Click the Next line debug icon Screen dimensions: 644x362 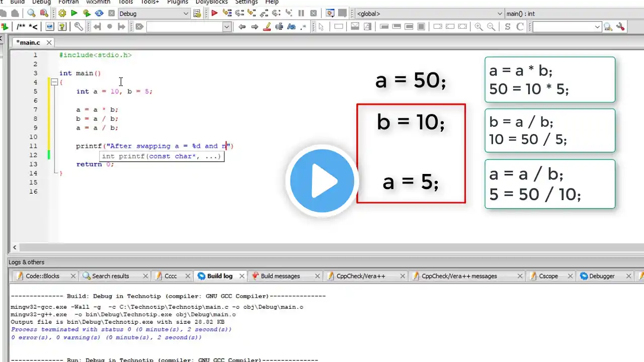tap(239, 14)
